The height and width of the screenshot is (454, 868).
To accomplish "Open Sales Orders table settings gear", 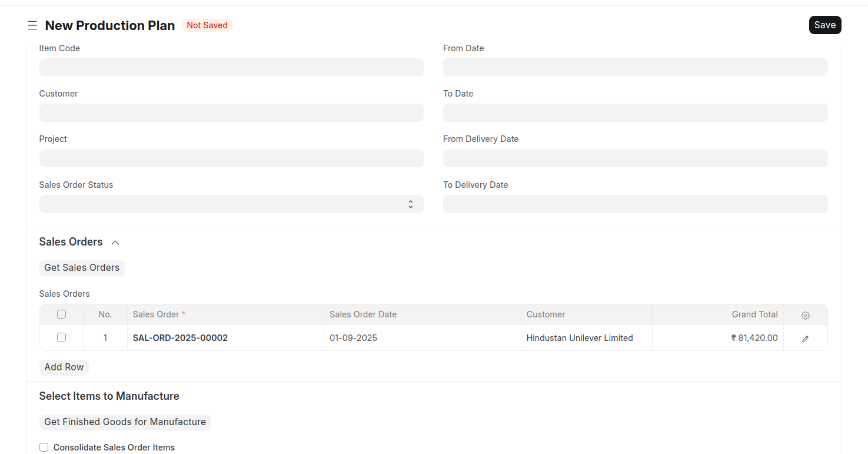I will point(805,315).
